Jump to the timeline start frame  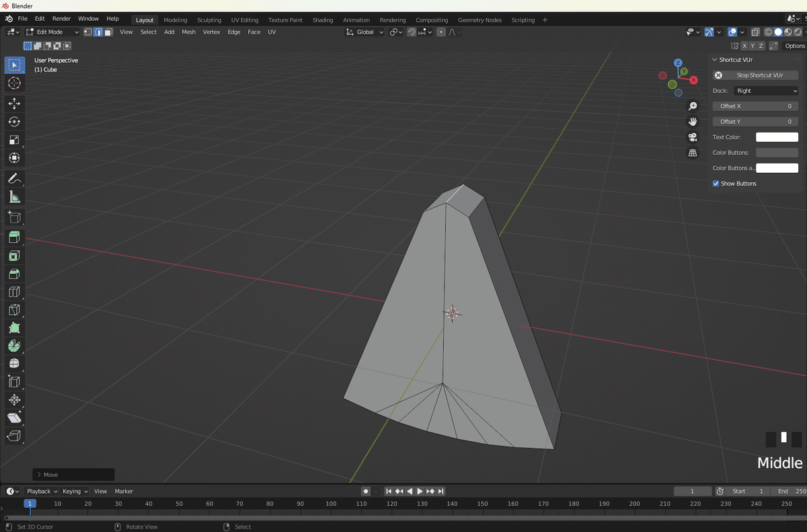tap(389, 492)
